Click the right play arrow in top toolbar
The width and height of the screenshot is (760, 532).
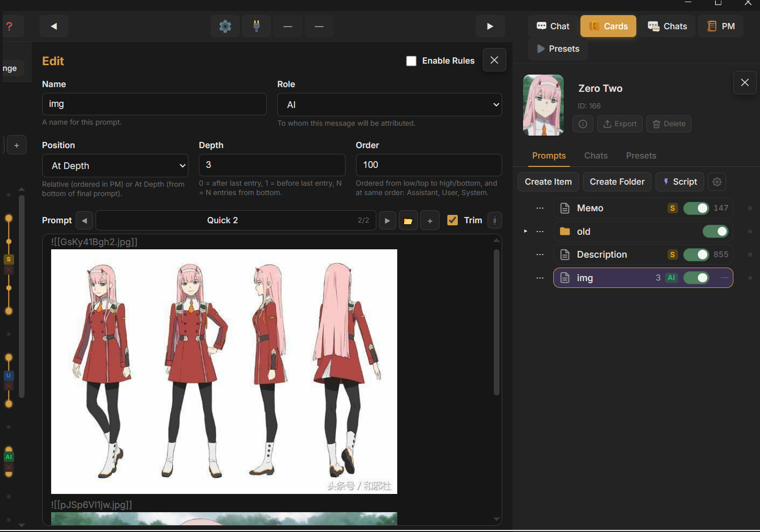[490, 26]
